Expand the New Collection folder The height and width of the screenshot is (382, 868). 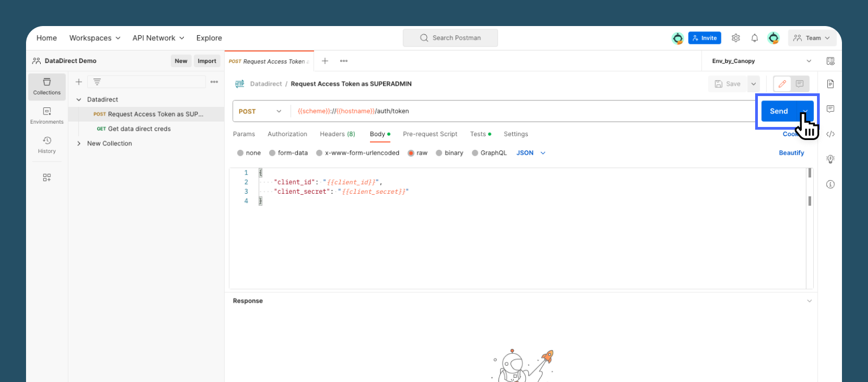coord(79,144)
